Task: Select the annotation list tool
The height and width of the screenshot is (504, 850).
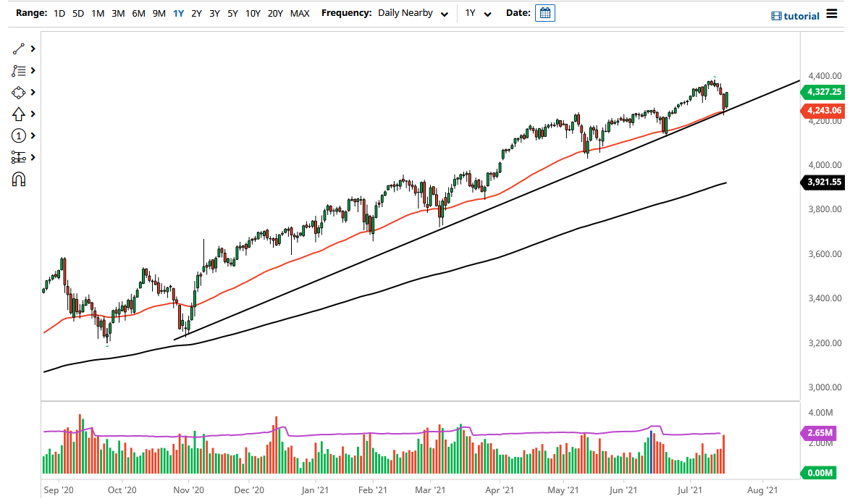Action: 20,70
